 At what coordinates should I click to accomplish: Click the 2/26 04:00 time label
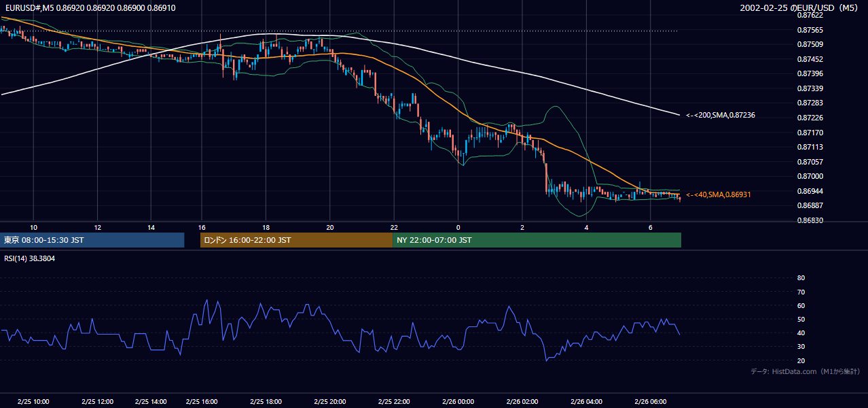coord(586,401)
